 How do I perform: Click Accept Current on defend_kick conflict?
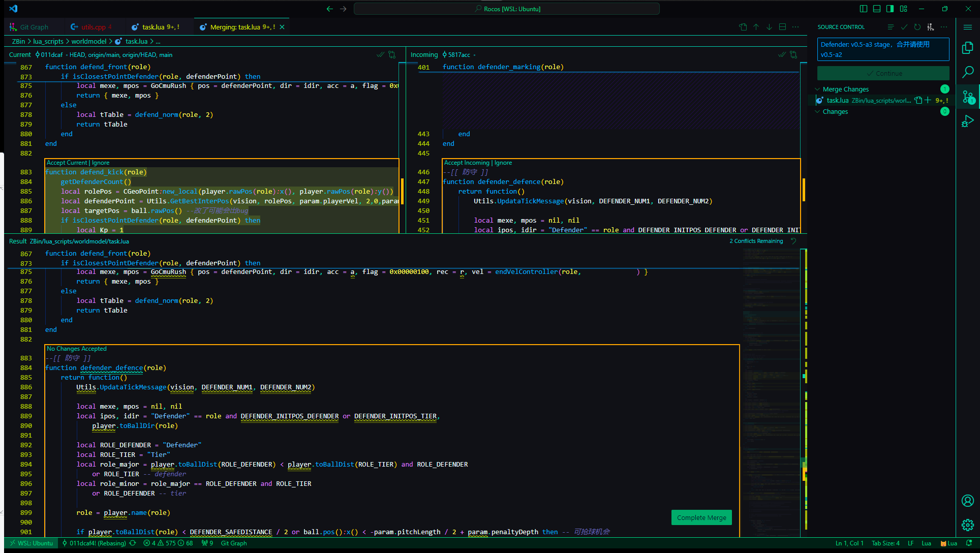(x=67, y=163)
